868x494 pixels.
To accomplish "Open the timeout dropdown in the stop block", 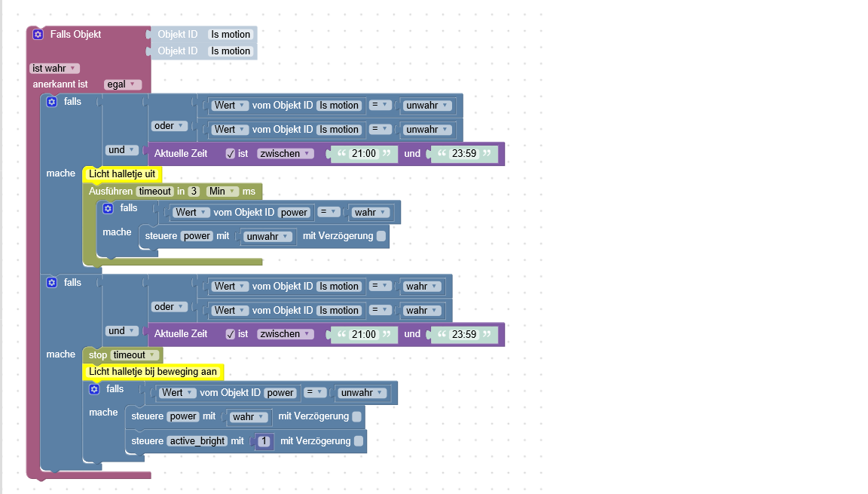I will (x=135, y=355).
